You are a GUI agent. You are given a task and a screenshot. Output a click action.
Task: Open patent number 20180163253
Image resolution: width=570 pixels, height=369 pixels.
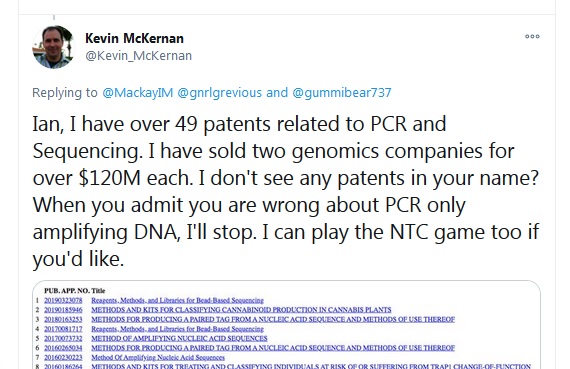63,319
